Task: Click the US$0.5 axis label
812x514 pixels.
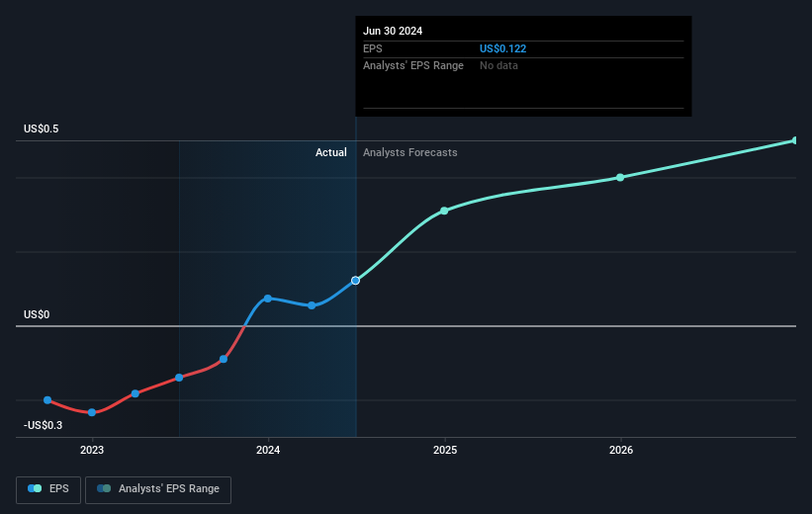Action: pyautogui.click(x=41, y=128)
